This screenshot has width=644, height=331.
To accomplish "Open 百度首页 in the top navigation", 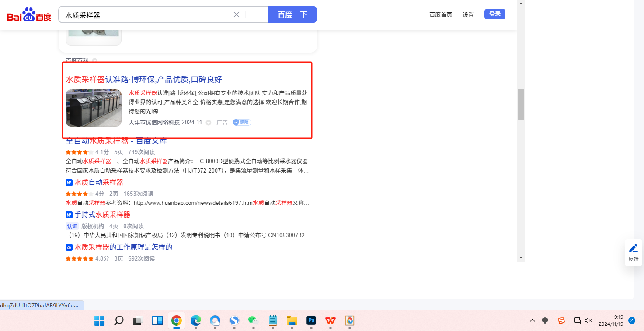I will [441, 14].
